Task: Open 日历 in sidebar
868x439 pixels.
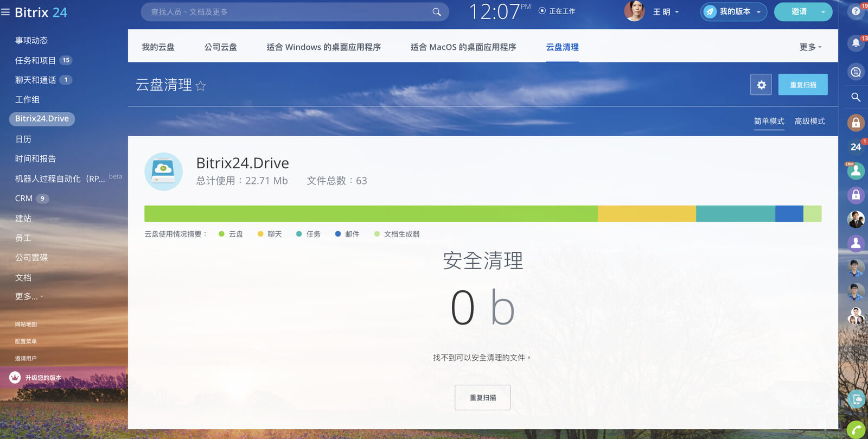Action: (x=23, y=139)
